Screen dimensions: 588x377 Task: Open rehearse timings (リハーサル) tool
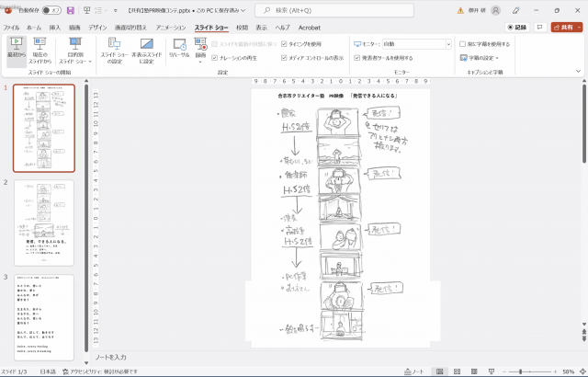[179, 48]
